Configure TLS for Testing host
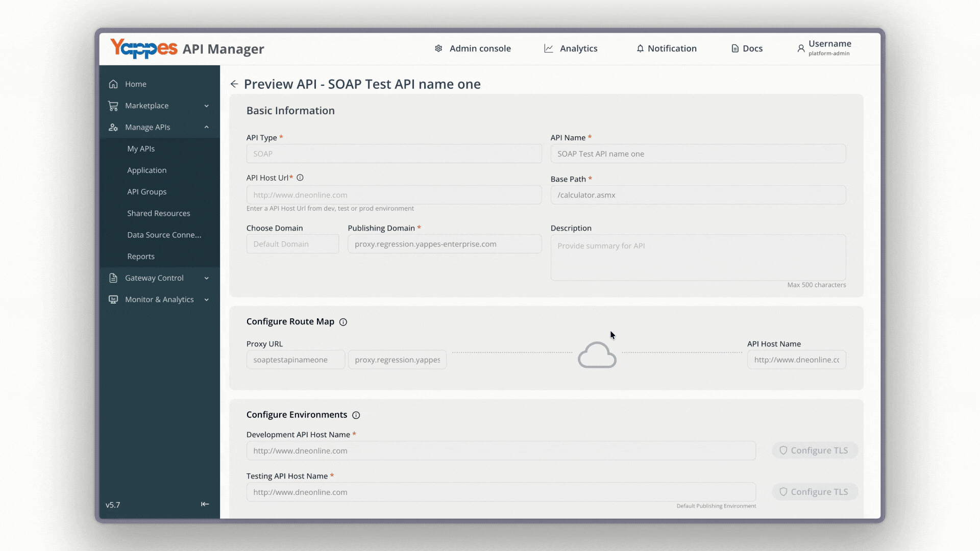980x551 pixels. [815, 492]
